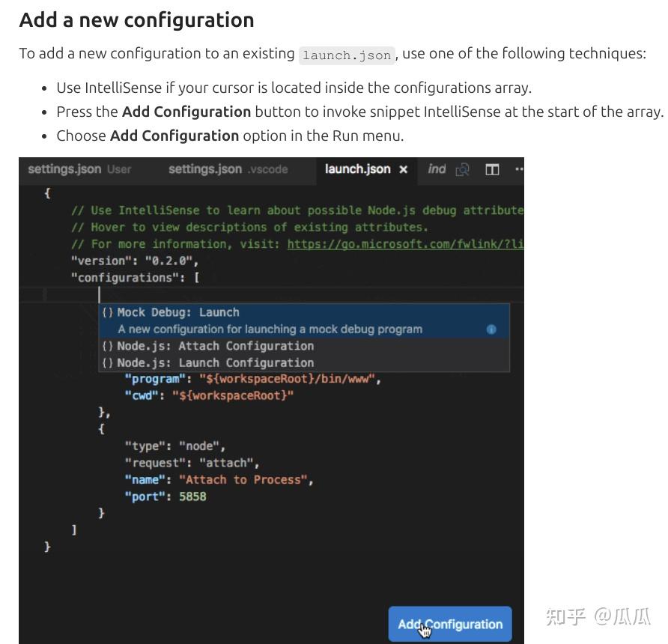Click the {} icon beside Mock Debug: Launch

(x=107, y=312)
